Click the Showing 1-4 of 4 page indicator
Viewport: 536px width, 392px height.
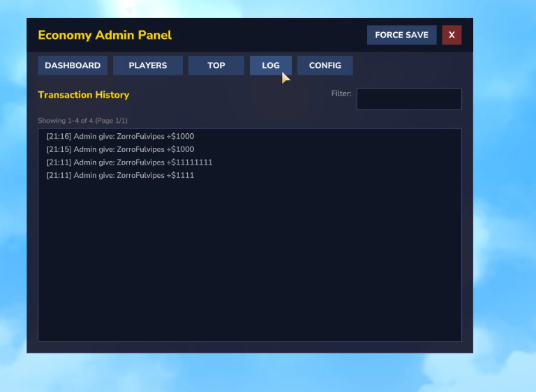(82, 121)
